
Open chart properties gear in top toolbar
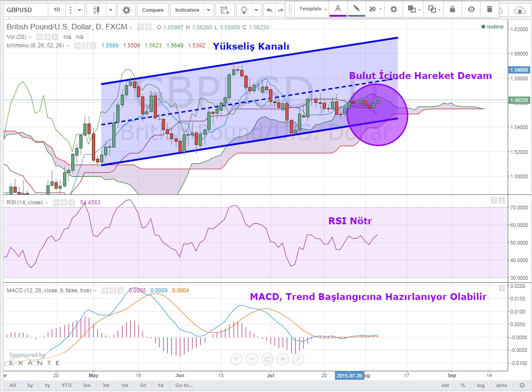pos(126,9)
